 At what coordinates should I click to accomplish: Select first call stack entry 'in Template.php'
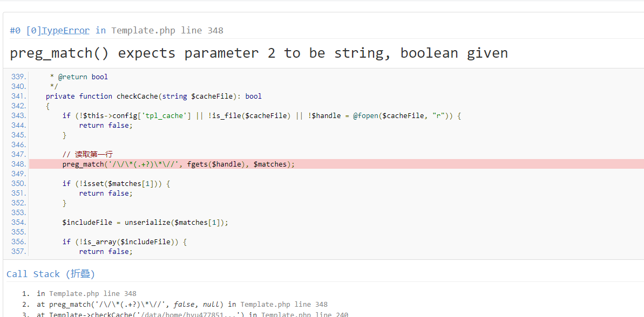pos(86,294)
